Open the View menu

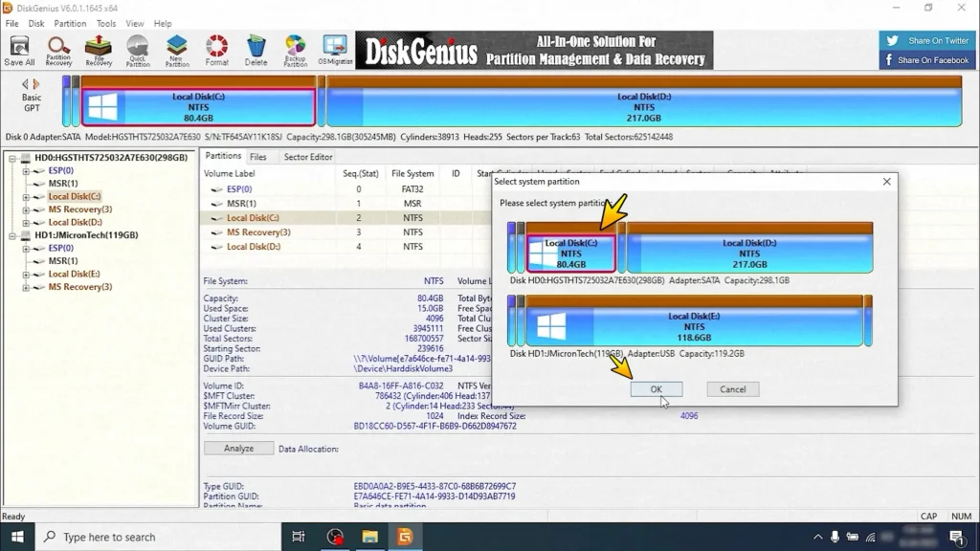(134, 23)
